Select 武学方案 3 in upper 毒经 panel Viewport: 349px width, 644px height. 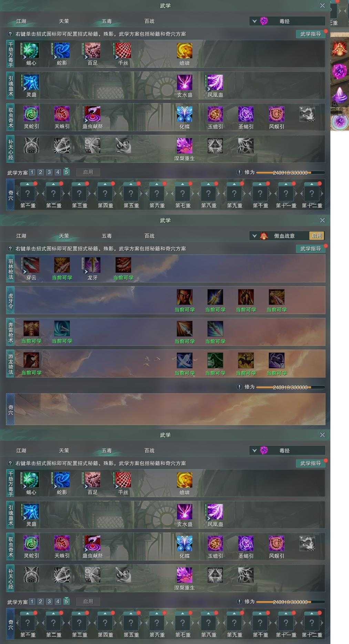pyautogui.click(x=49, y=172)
